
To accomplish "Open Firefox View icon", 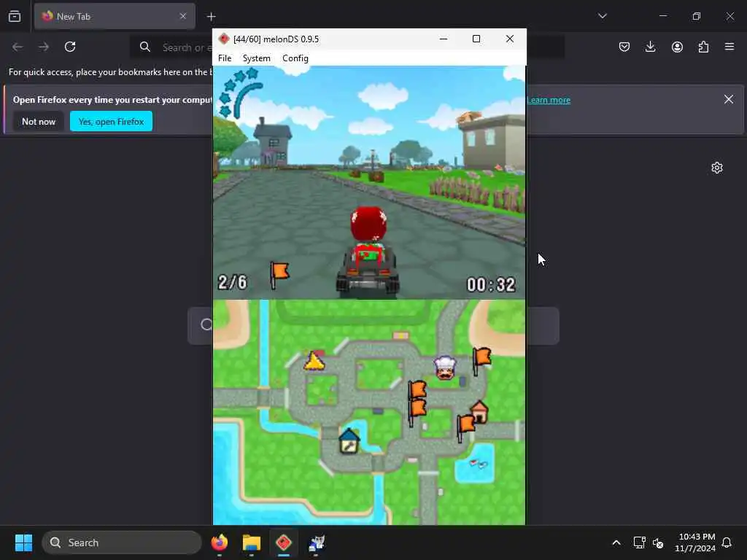I will [15, 16].
